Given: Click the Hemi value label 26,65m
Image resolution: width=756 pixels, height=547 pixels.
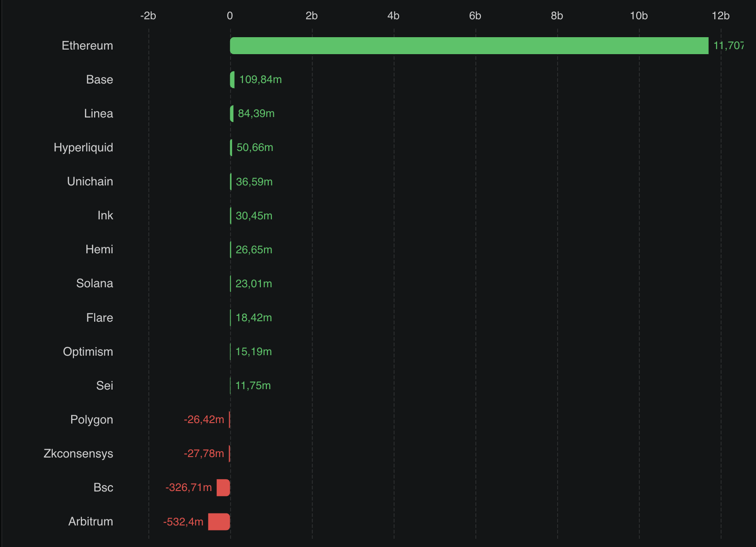Looking at the screenshot, I should point(254,250).
